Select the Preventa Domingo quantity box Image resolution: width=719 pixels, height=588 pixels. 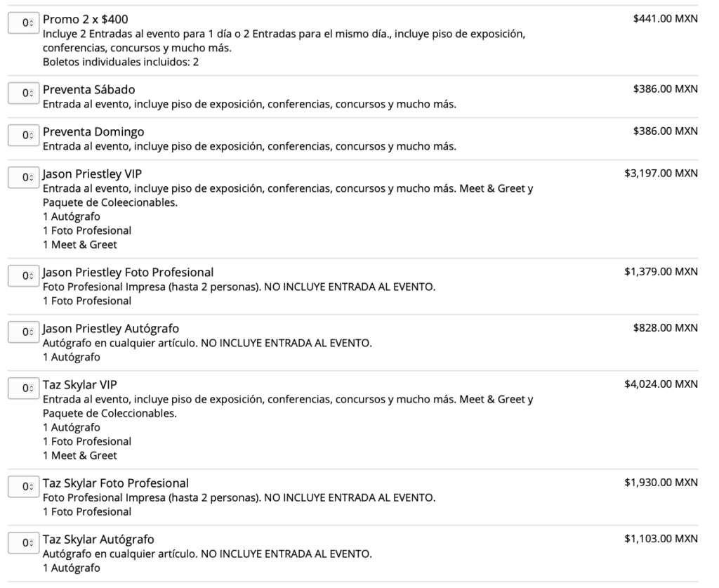(23, 135)
